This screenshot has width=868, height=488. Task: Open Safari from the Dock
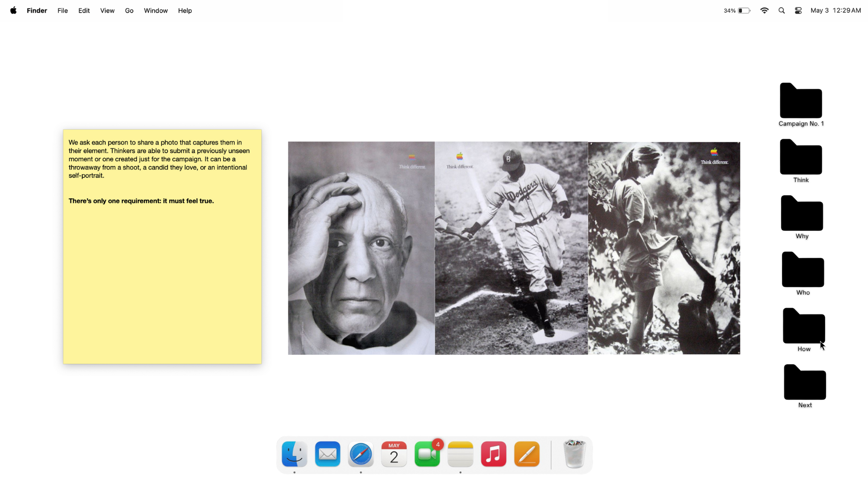pos(361,454)
